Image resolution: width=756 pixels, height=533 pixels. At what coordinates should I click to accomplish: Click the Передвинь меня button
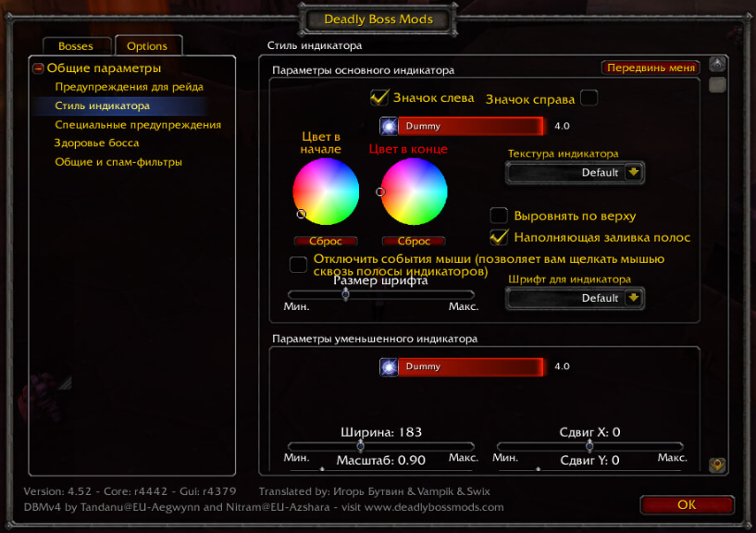pyautogui.click(x=651, y=68)
